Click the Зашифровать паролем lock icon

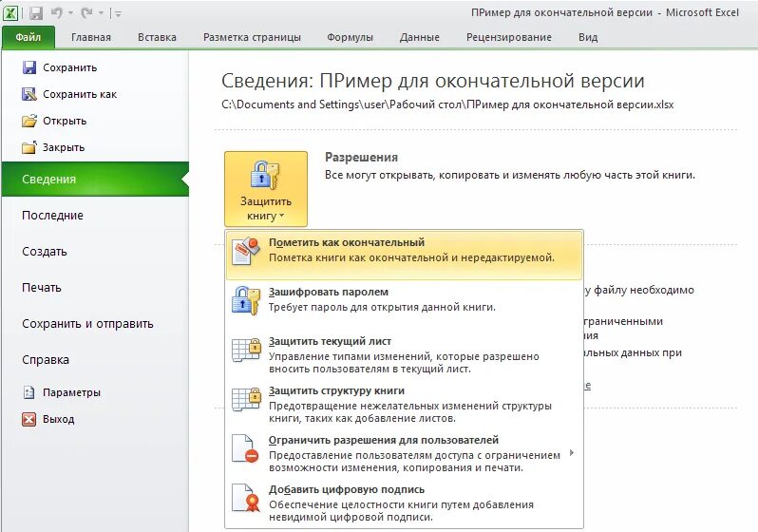[x=246, y=300]
